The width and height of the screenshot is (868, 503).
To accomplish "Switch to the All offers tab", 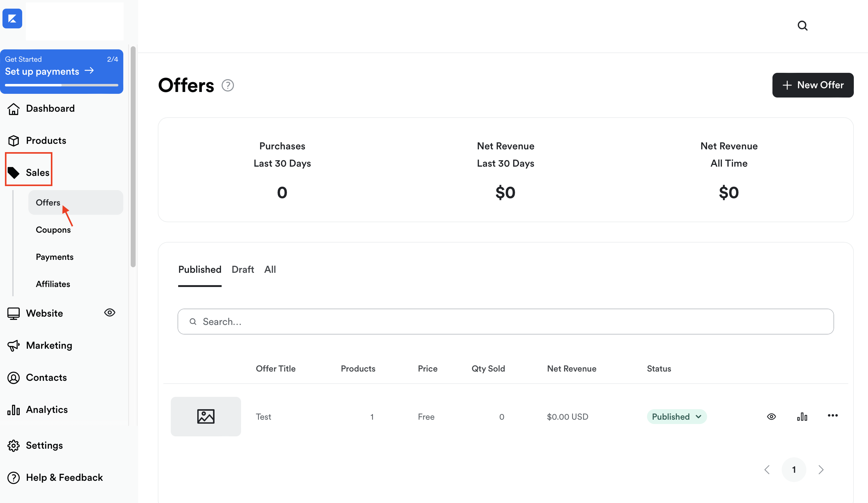I will (x=270, y=269).
